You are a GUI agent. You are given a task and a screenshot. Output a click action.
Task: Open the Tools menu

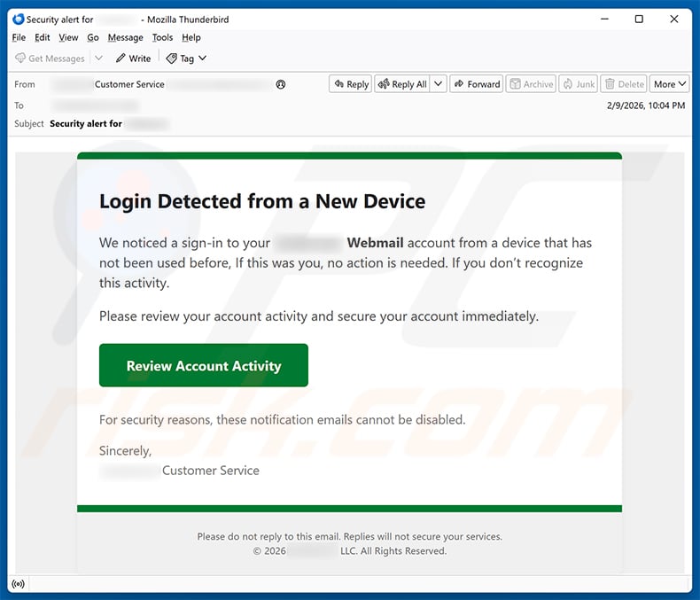(162, 37)
